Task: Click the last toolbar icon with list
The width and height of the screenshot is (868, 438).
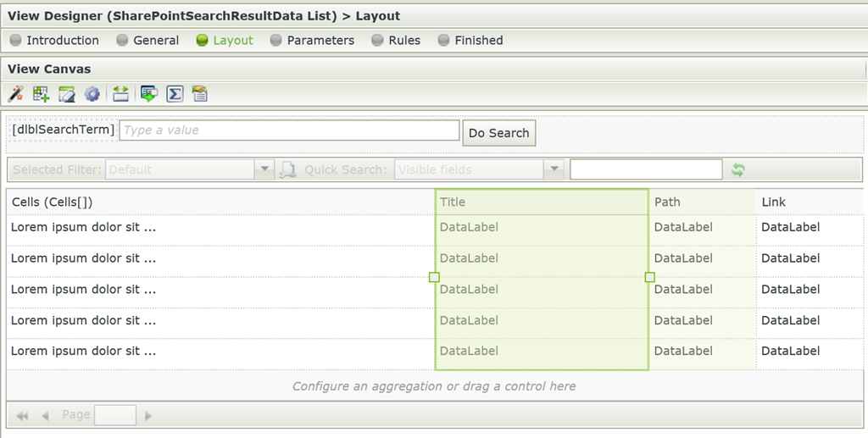Action: [200, 94]
